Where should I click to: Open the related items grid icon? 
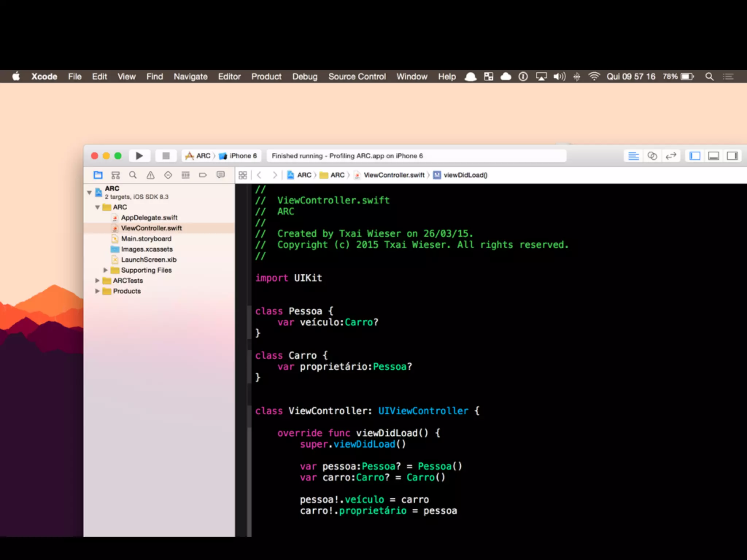(243, 175)
